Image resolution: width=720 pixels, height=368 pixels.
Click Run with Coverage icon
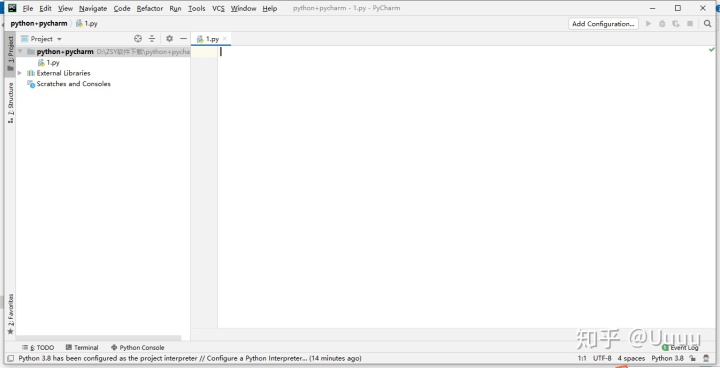pyautogui.click(x=676, y=23)
